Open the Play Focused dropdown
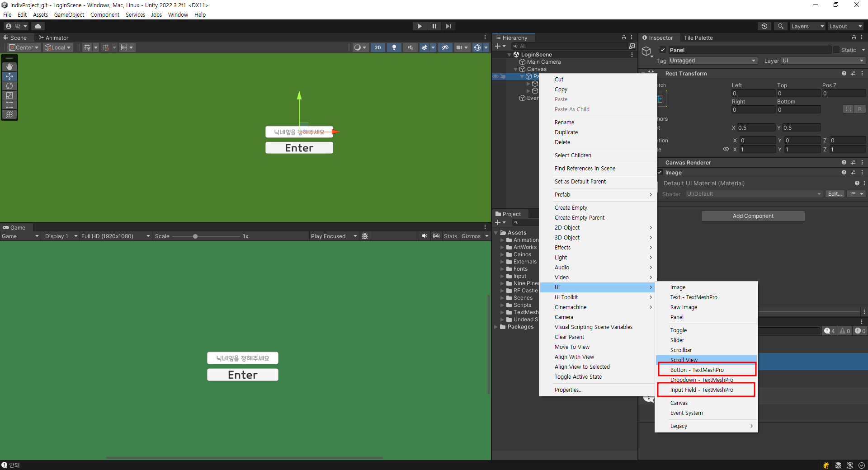The image size is (868, 470). (334, 236)
